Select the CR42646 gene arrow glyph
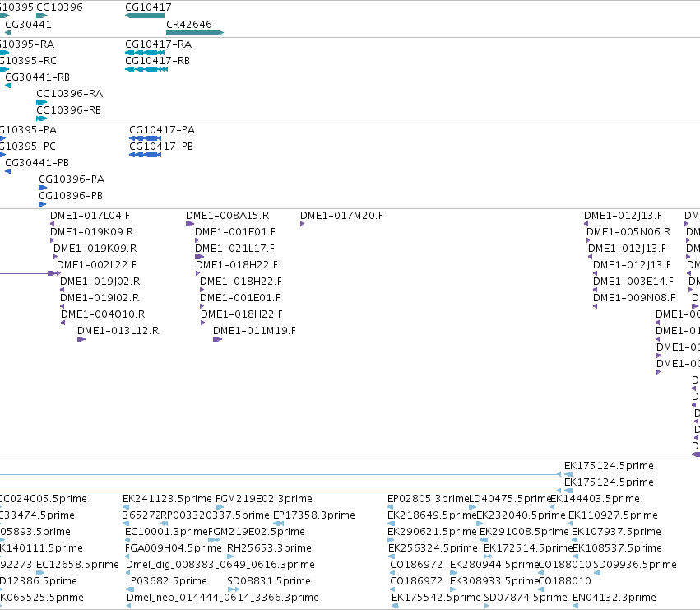This screenshot has height=610, width=700. point(195,33)
